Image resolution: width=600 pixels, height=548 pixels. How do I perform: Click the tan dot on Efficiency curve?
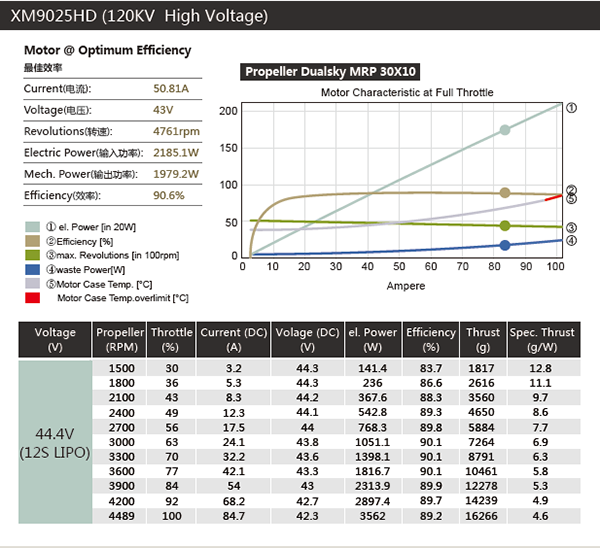click(x=505, y=193)
